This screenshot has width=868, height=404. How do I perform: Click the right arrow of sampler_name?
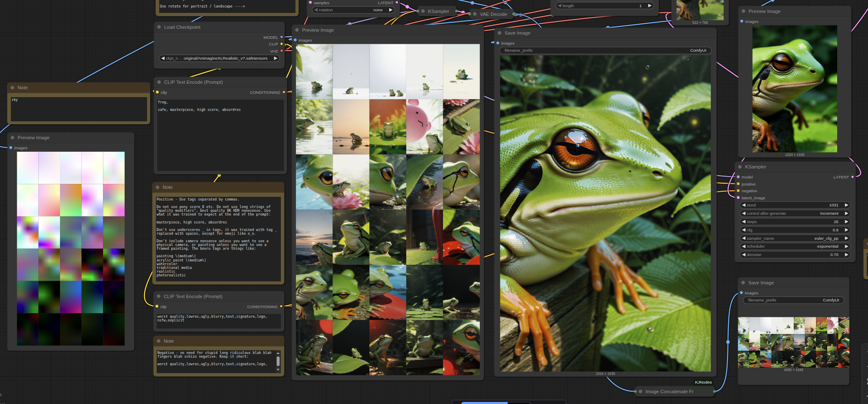846,238
